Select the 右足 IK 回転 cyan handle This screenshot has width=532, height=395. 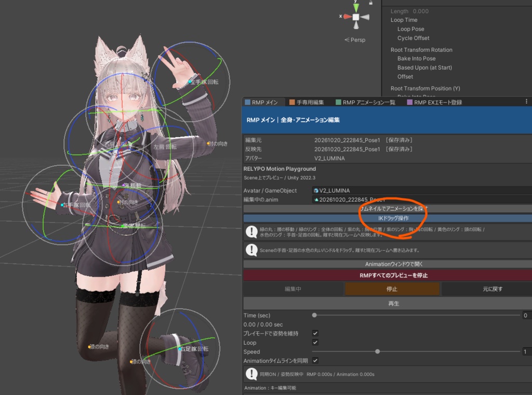click(180, 349)
